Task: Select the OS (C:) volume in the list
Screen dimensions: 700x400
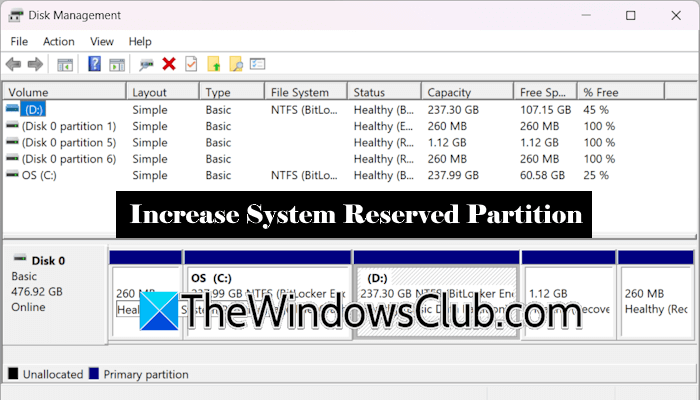Action: point(39,175)
